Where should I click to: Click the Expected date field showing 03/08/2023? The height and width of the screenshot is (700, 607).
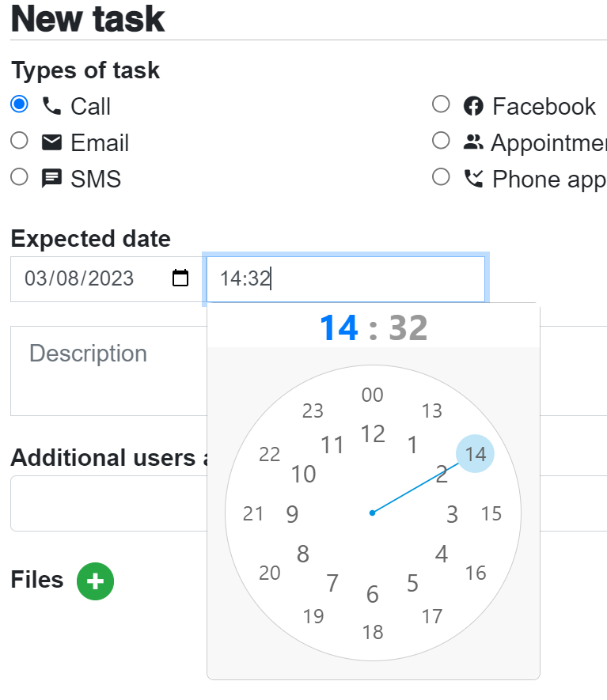[87, 278]
